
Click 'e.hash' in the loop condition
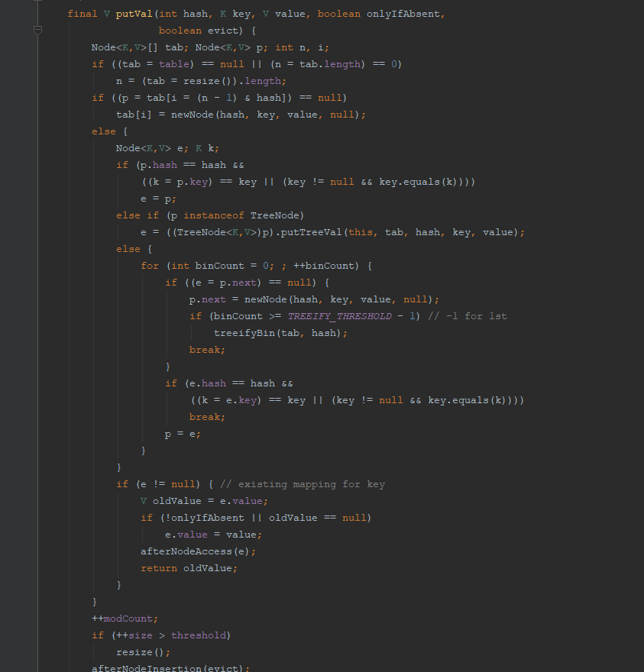[207, 383]
